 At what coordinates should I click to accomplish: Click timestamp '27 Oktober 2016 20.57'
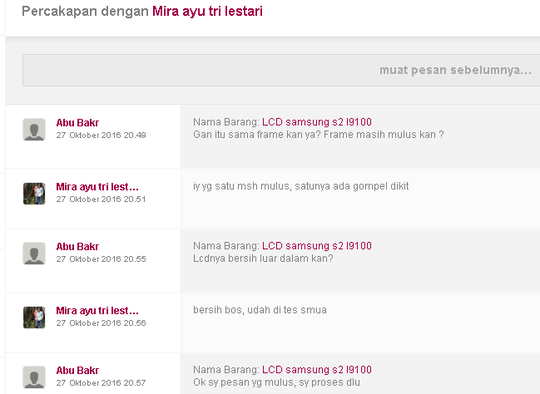(x=101, y=383)
